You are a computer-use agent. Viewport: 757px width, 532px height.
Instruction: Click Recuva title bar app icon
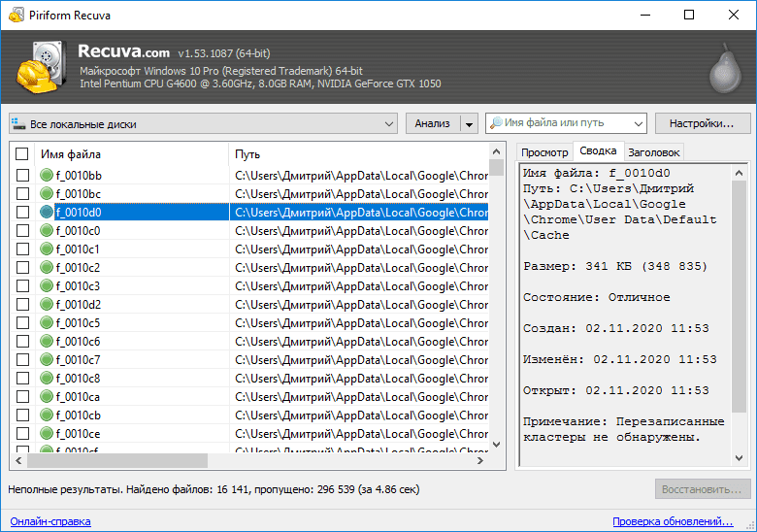16,15
